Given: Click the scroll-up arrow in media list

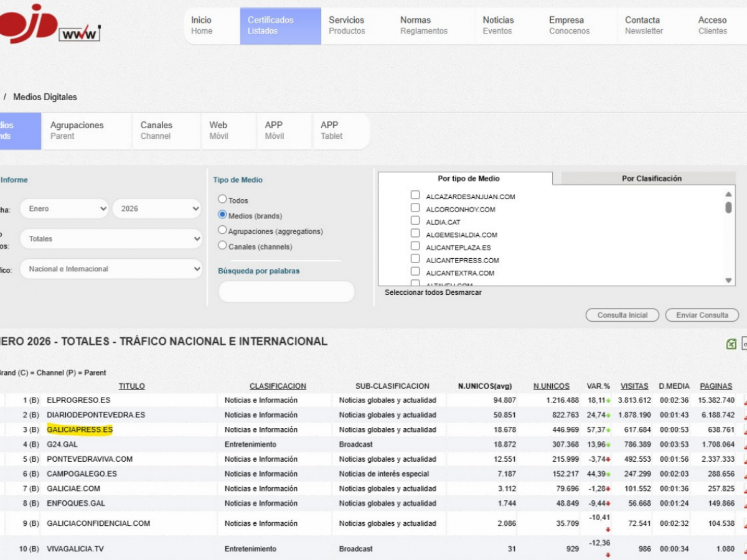Looking at the screenshot, I should (729, 194).
